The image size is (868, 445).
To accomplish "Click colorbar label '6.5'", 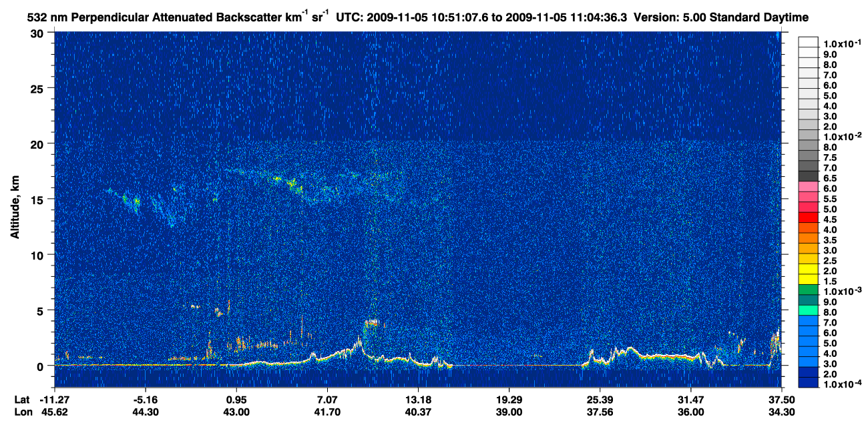I will (x=831, y=178).
